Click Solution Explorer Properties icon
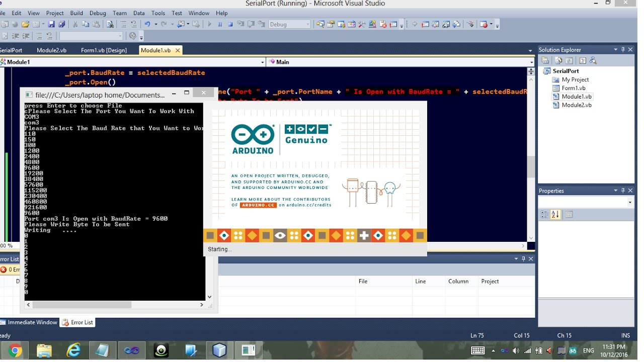The image size is (644, 362). pyautogui.click(x=545, y=60)
